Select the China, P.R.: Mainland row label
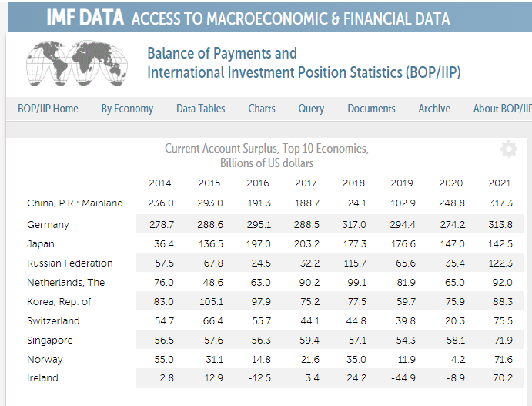Image resolution: width=532 pixels, height=406 pixels. [75, 203]
